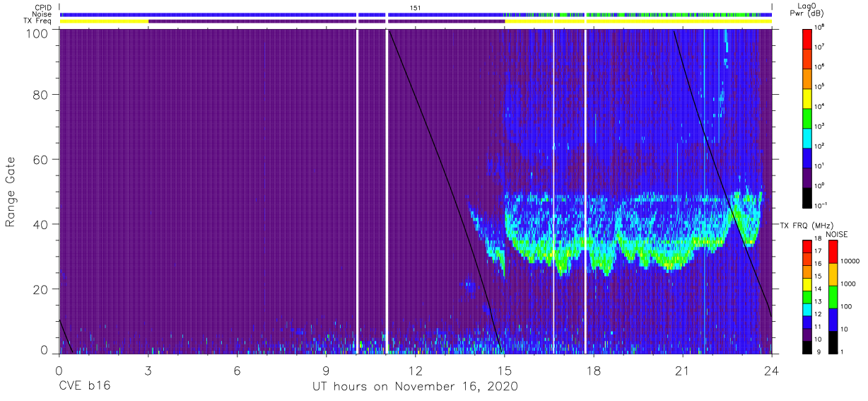Click the blue segment of NOISE colorbar

[x=833, y=319]
